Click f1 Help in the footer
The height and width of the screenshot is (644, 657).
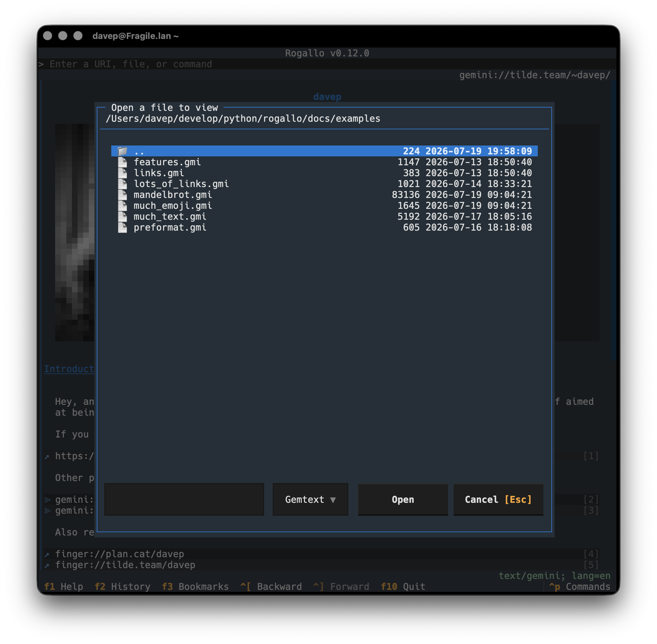[x=64, y=587]
